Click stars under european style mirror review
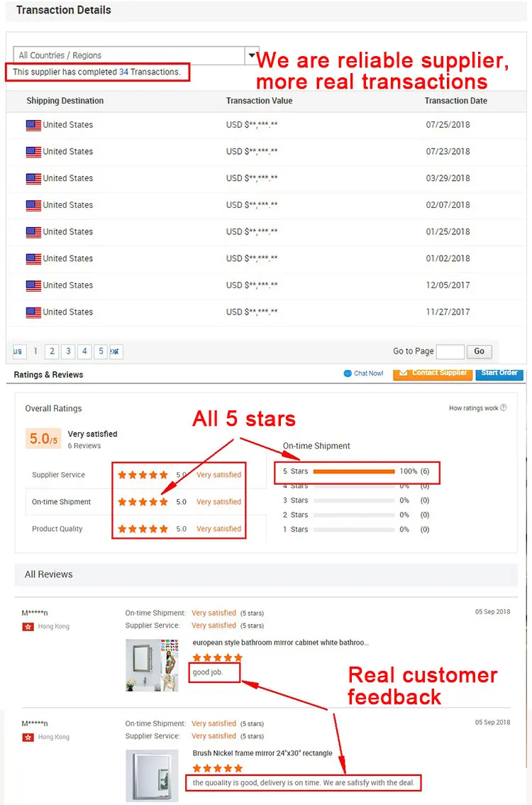The width and height of the screenshot is (532, 805). tap(217, 657)
